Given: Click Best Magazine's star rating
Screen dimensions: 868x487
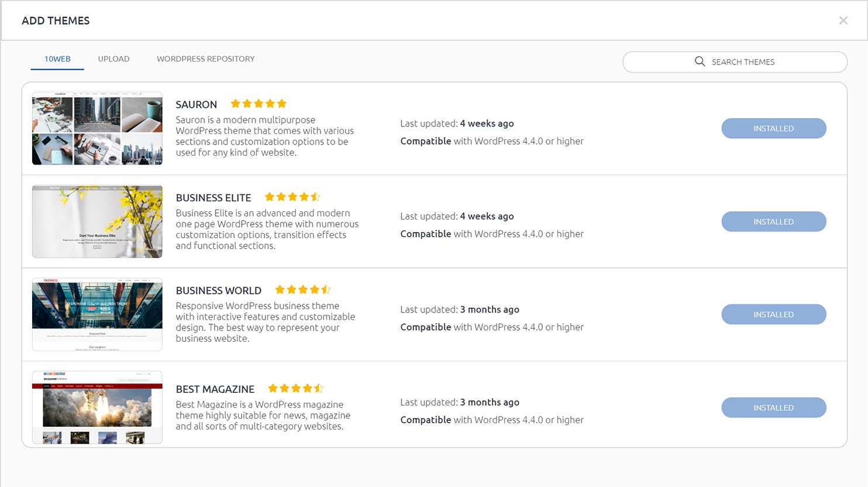Looking at the screenshot, I should 296,388.
